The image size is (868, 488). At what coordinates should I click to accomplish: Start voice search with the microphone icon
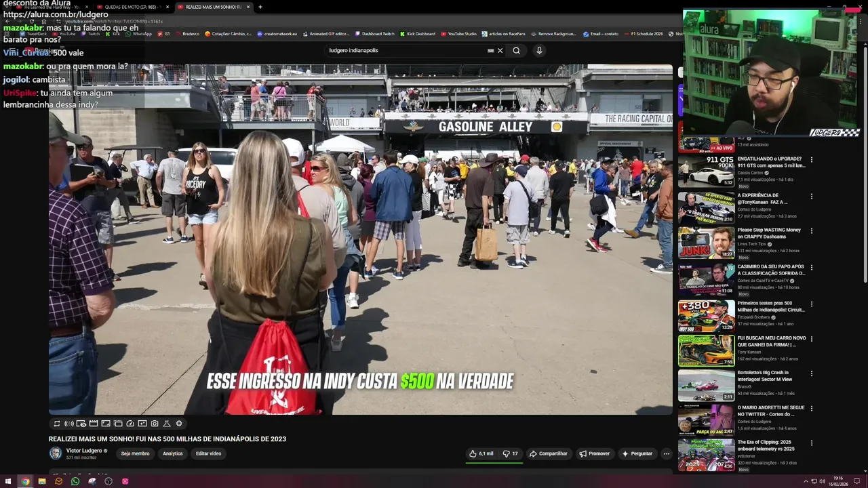point(539,50)
